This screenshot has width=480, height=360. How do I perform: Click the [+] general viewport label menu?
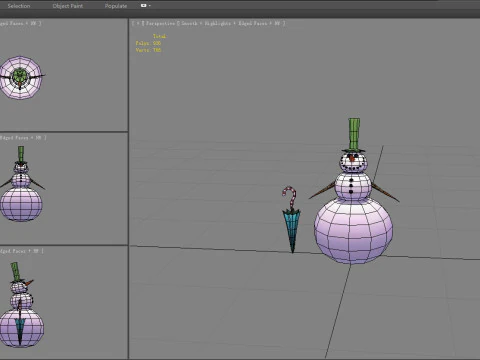(138, 23)
